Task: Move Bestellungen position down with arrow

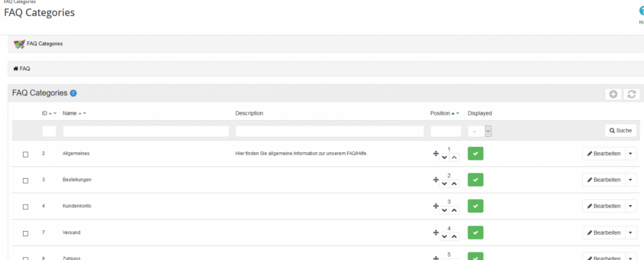Action: (x=444, y=183)
